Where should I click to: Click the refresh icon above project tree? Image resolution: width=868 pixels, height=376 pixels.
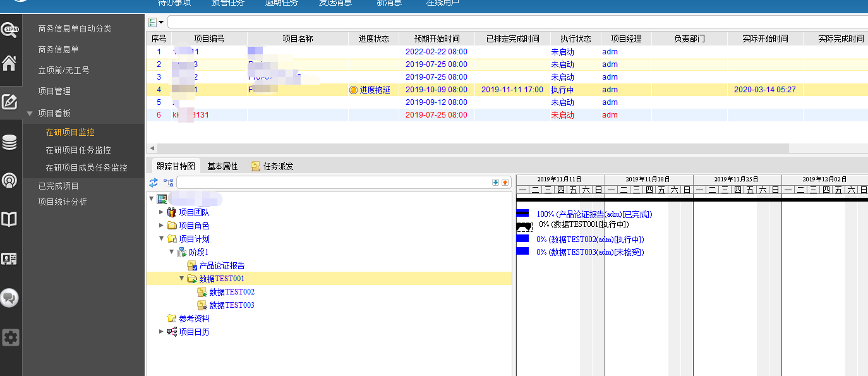[154, 183]
